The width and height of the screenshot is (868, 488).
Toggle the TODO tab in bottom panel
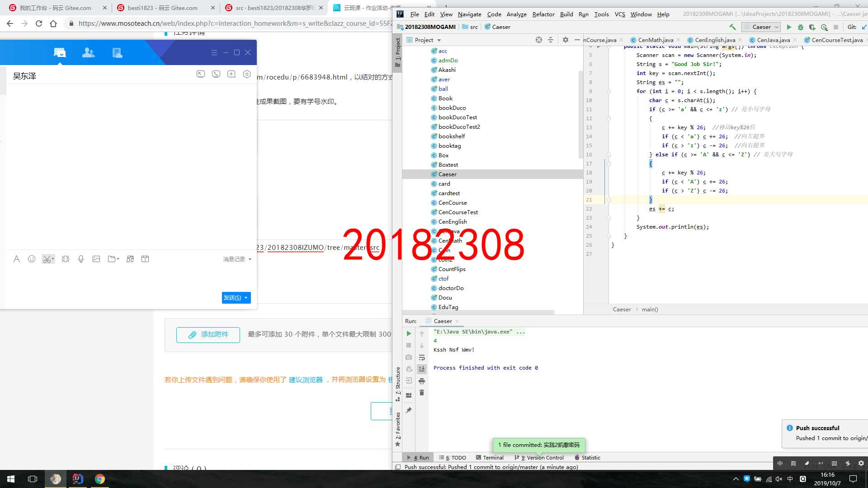pos(454,458)
